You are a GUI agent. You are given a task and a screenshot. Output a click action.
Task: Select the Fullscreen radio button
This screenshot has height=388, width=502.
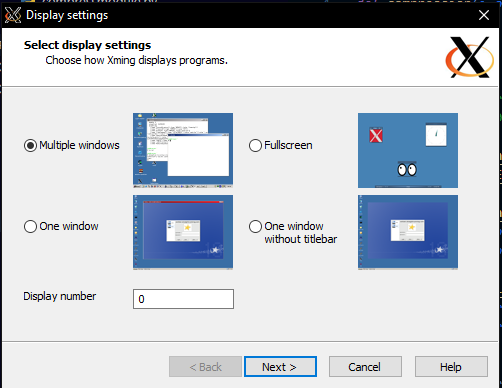(255, 146)
